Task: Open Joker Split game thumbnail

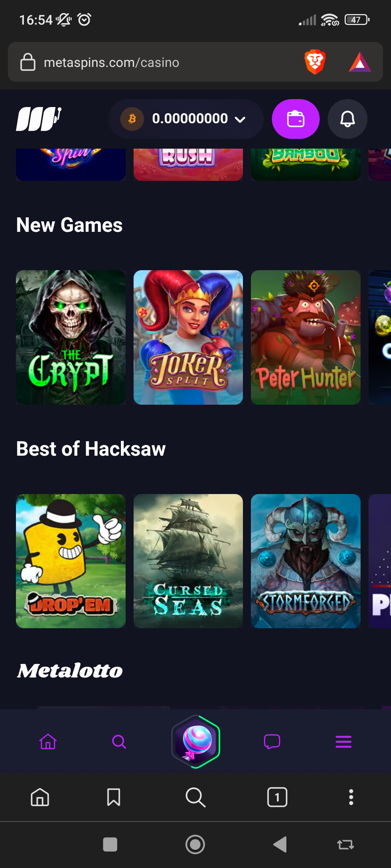Action: (x=188, y=337)
